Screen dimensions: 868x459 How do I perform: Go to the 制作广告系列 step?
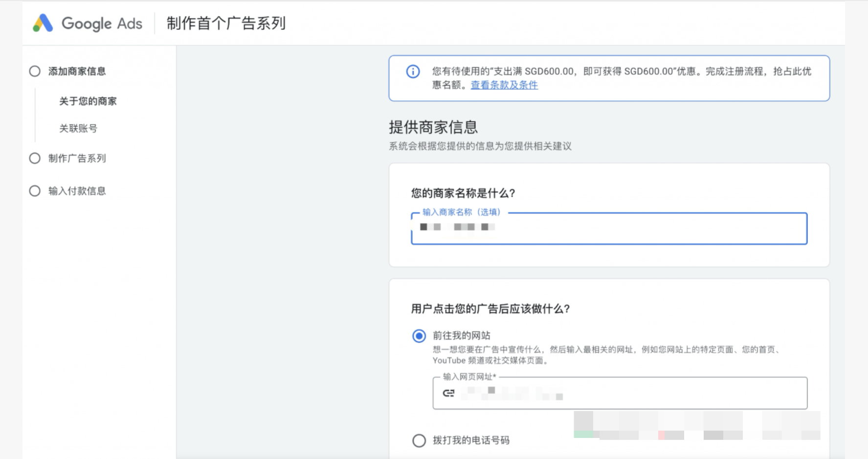(77, 159)
